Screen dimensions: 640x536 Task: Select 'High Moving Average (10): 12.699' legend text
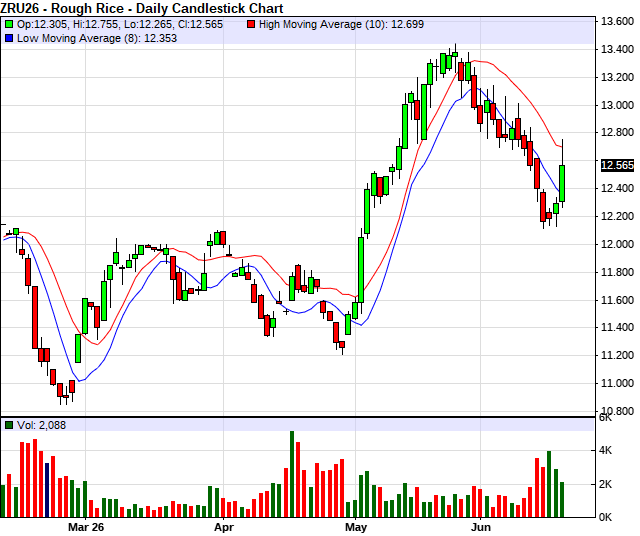(x=341, y=24)
